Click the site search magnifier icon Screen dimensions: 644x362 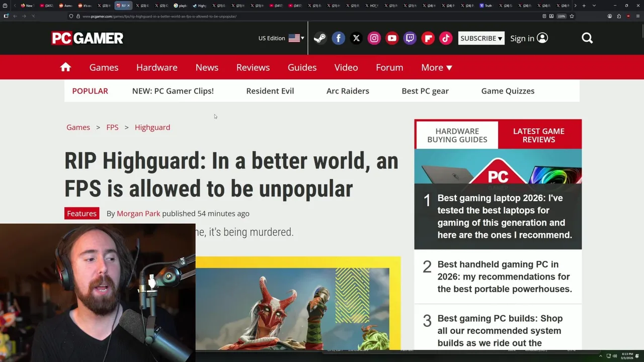click(587, 38)
